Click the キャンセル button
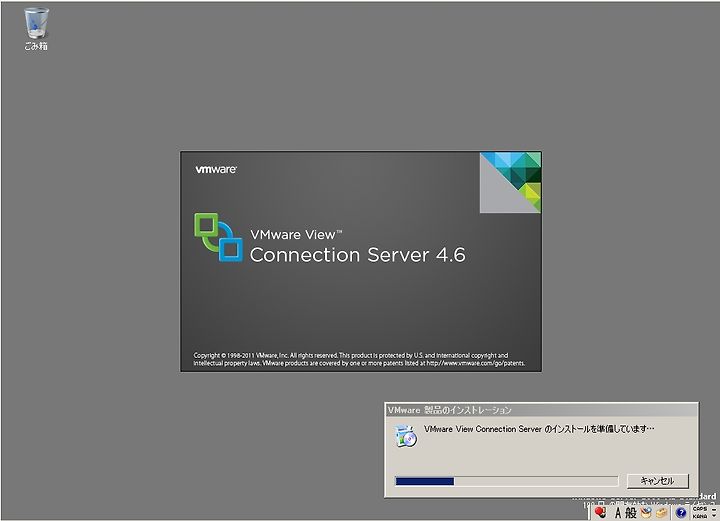Viewport: 720px width, 521px height. 657,481
